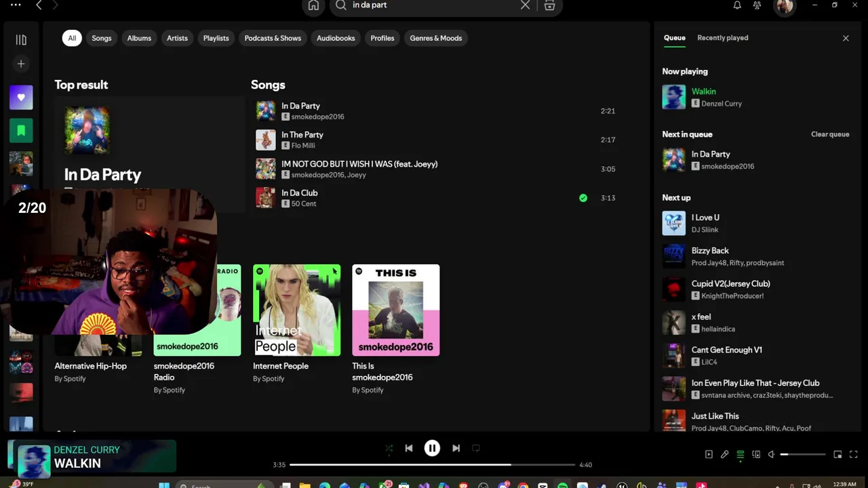Select In Da Club by 50 Cent
868x488 pixels.
(x=435, y=198)
